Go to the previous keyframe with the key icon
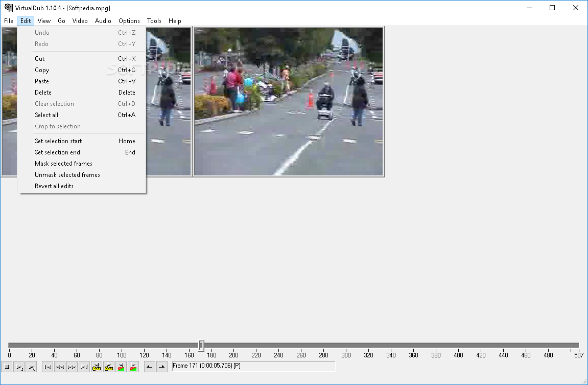This screenshot has height=385, width=588. [97, 367]
